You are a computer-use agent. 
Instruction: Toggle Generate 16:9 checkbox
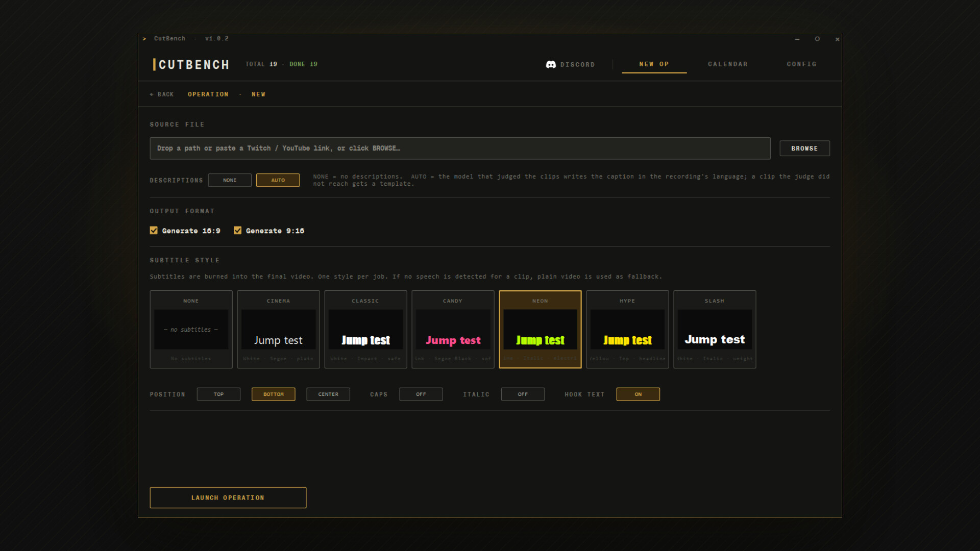tap(154, 231)
